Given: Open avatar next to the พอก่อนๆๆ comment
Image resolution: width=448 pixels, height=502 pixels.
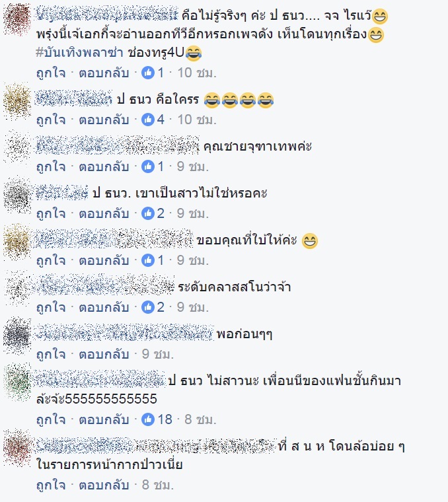Looking at the screenshot, I should (18, 335).
